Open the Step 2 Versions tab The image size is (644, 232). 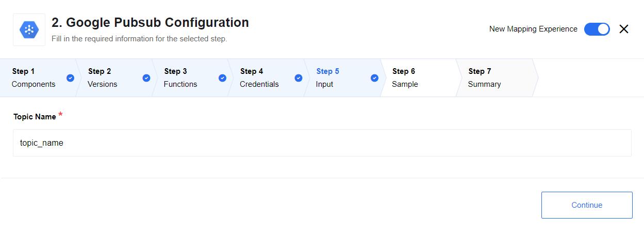coord(114,78)
